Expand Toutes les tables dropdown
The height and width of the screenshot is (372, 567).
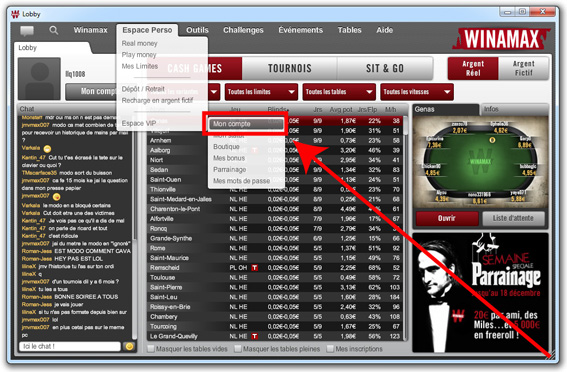(x=339, y=92)
